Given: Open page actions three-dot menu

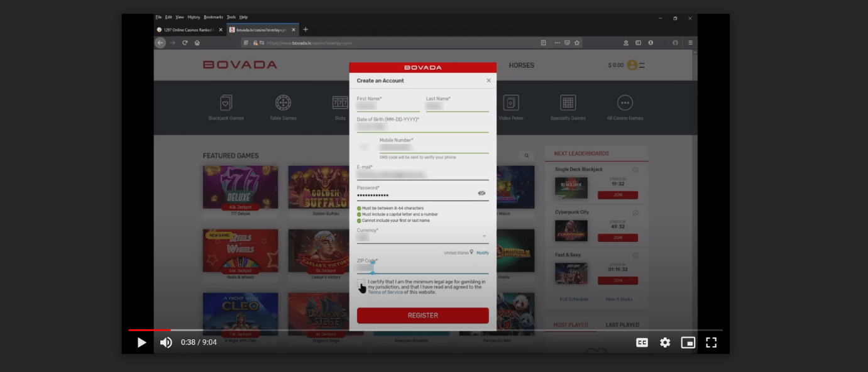Looking at the screenshot, I should [x=557, y=43].
